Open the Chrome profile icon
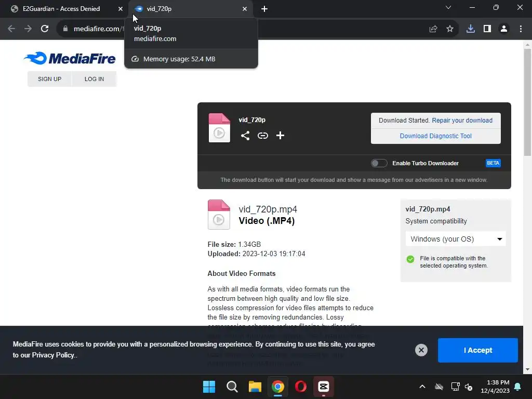 point(504,29)
